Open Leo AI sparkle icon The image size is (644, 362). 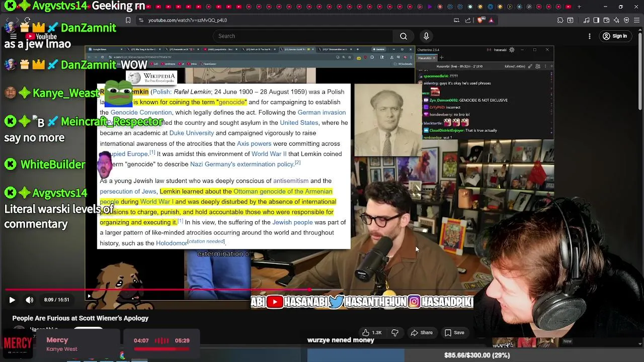coord(616,20)
